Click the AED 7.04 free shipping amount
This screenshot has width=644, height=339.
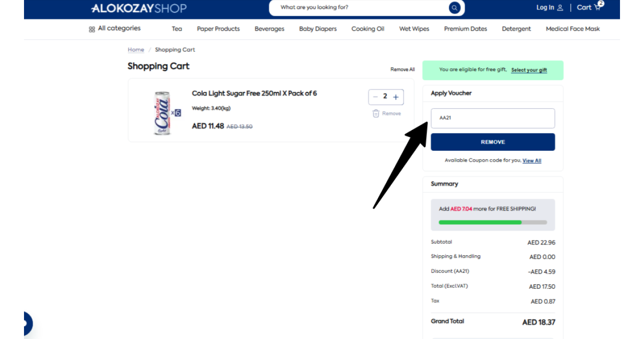(x=461, y=209)
